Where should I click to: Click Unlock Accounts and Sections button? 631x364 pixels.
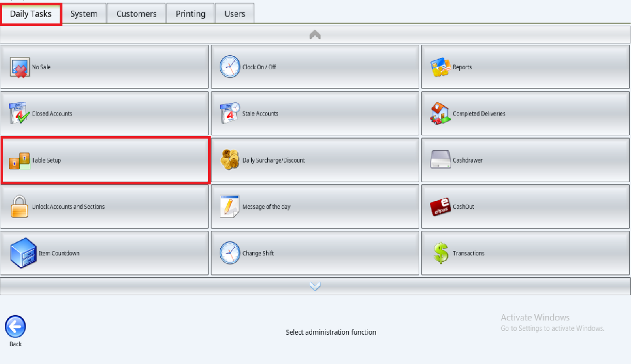[x=105, y=207]
